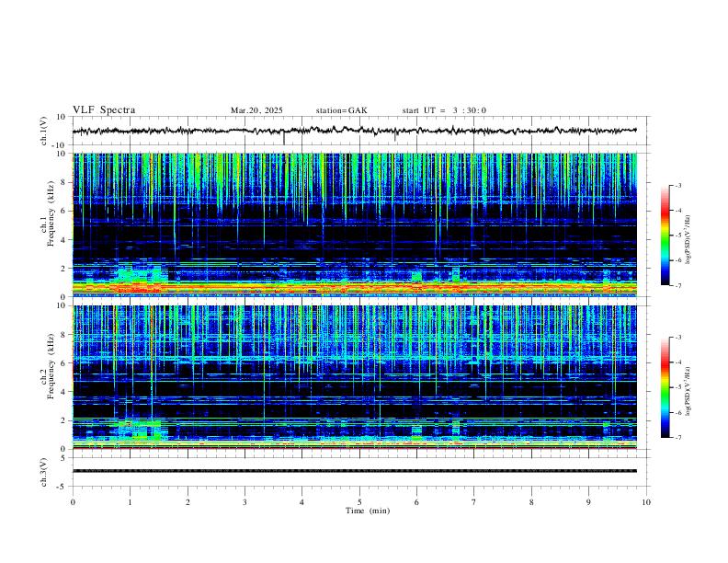Click the ch.1 spectrogram color scale bar
Screen dimensions: 728x563
tap(665, 236)
